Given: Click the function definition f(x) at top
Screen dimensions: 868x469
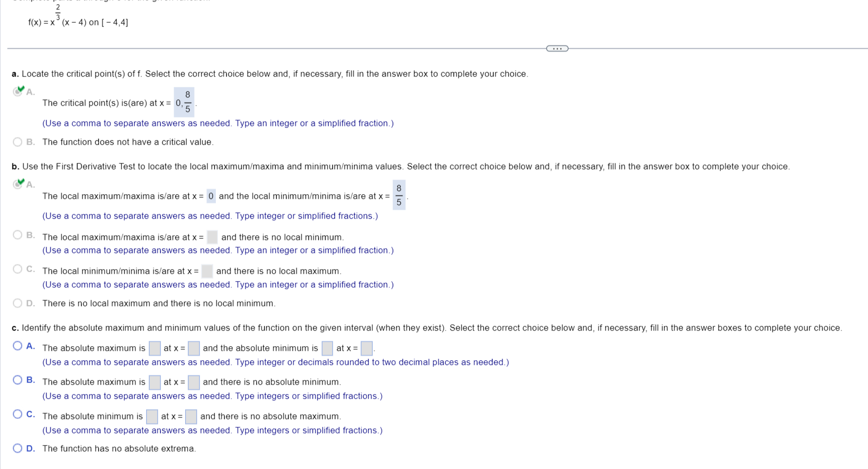Looking at the screenshot, I should coord(78,16).
